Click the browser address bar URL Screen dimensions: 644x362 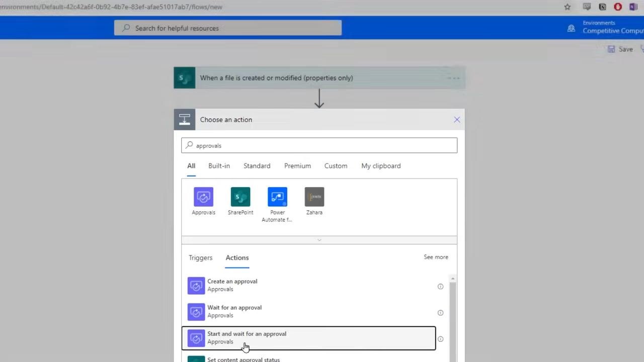[x=111, y=7]
